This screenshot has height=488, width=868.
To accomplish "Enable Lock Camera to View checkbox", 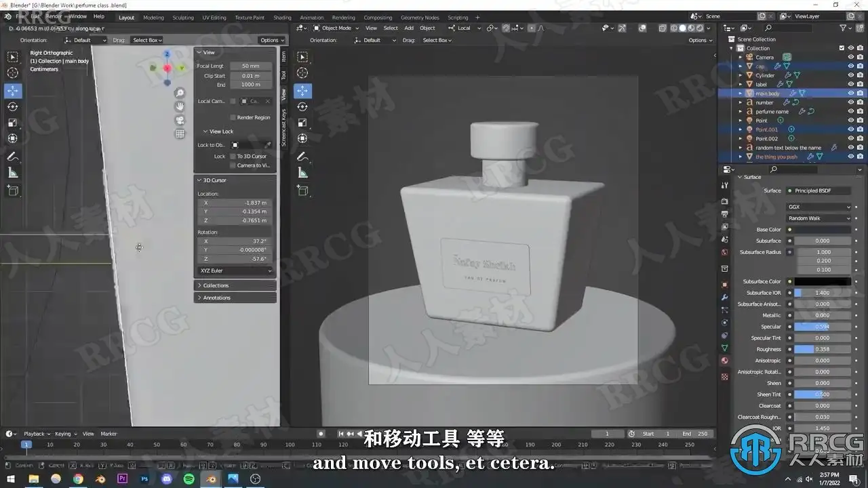I will point(233,165).
